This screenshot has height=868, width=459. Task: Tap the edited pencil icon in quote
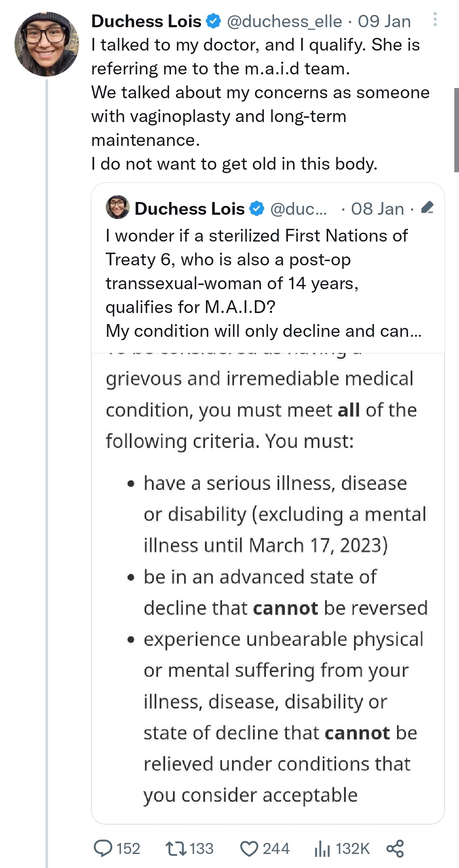427,208
